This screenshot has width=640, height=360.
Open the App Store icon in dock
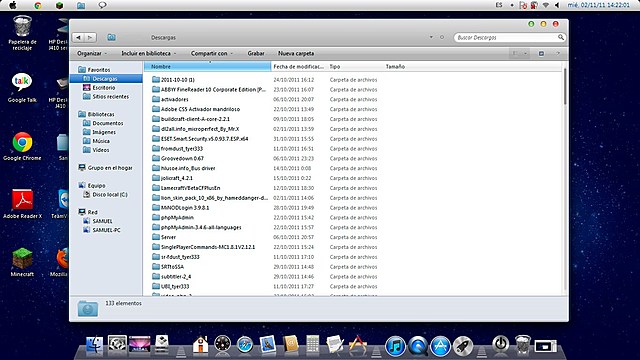[440, 346]
